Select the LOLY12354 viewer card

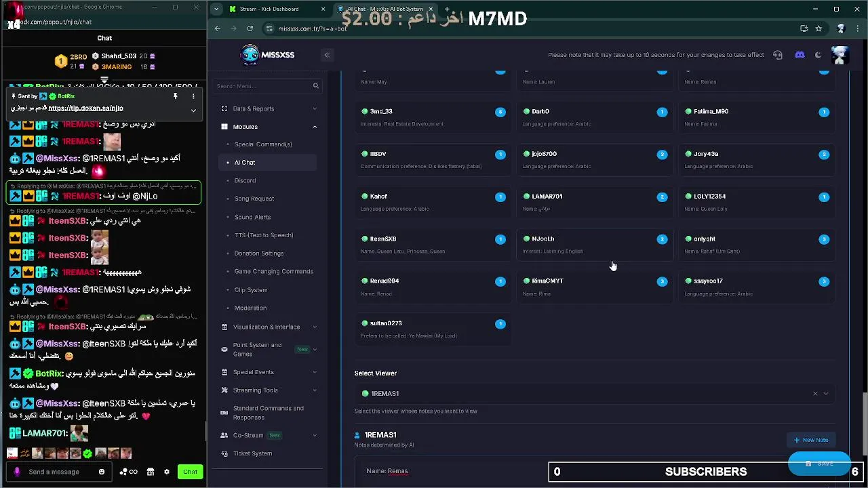coord(757,202)
